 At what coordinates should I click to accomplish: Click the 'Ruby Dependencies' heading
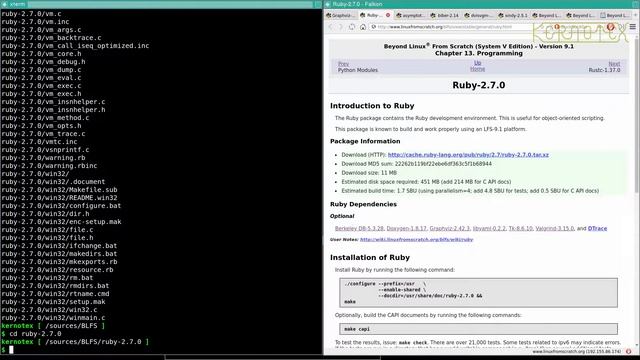pos(363,204)
